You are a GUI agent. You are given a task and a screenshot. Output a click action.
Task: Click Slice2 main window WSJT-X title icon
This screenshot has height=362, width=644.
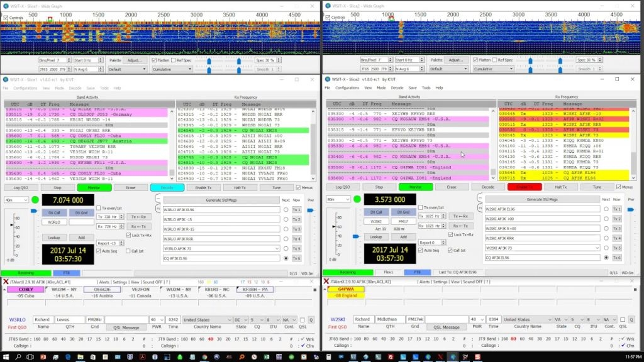(x=328, y=79)
